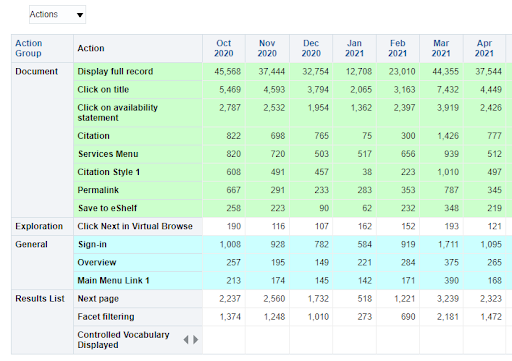This screenshot has height=361, width=512.
Task: Click the value 44,355 for Mar 2021
Action: [x=446, y=71]
